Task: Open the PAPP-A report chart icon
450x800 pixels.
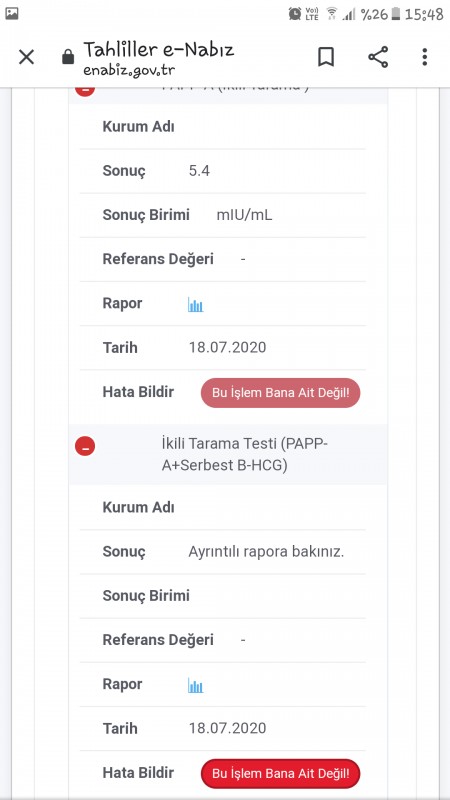Action: click(x=195, y=305)
